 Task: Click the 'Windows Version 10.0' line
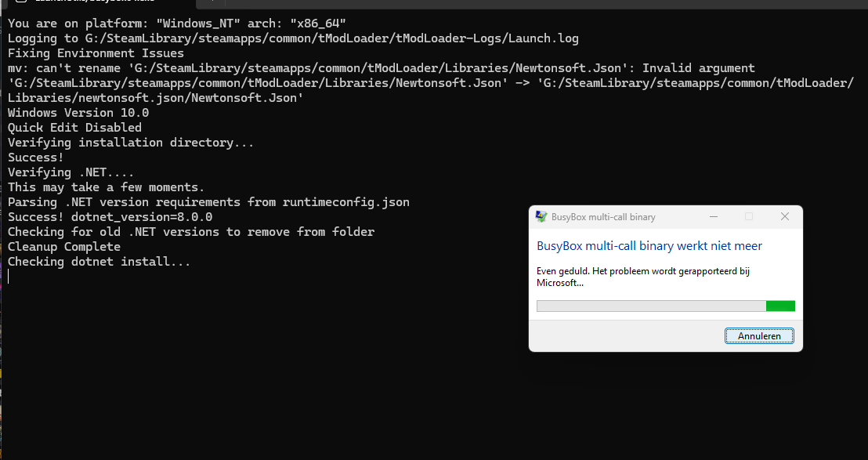78,113
